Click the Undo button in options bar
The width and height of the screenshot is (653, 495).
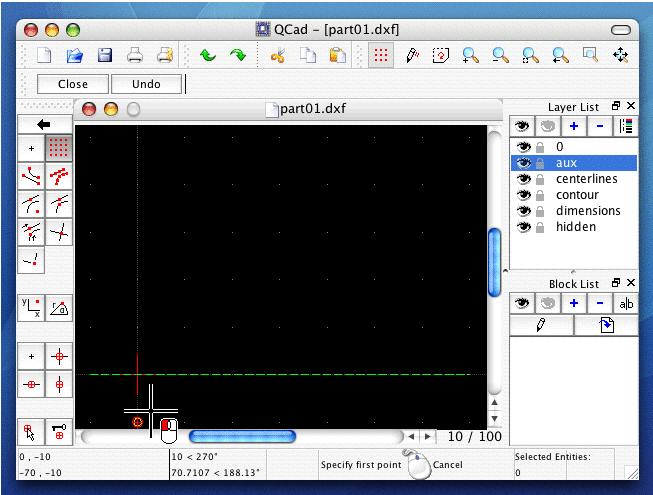pyautogui.click(x=146, y=84)
